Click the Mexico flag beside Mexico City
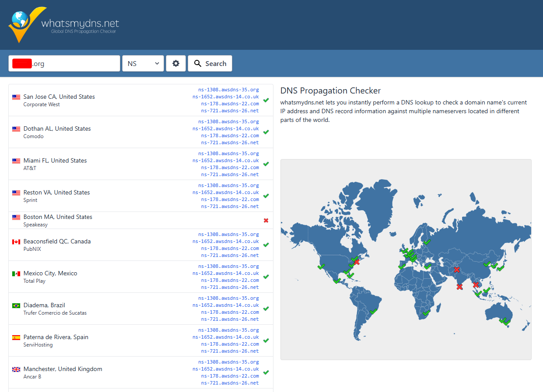Screen dimensions: 543x392 16,274
